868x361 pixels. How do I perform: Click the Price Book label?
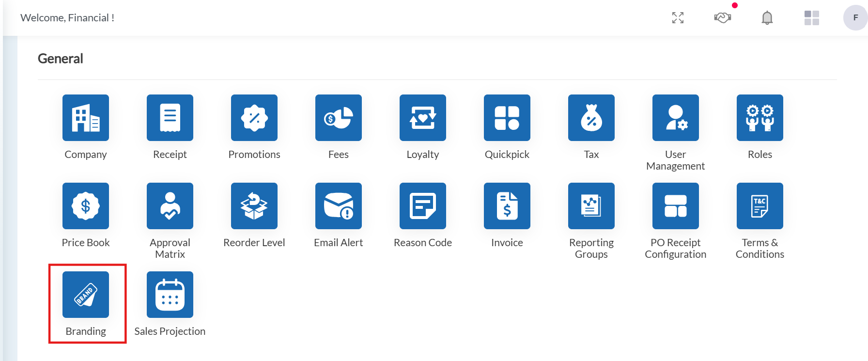tap(86, 243)
